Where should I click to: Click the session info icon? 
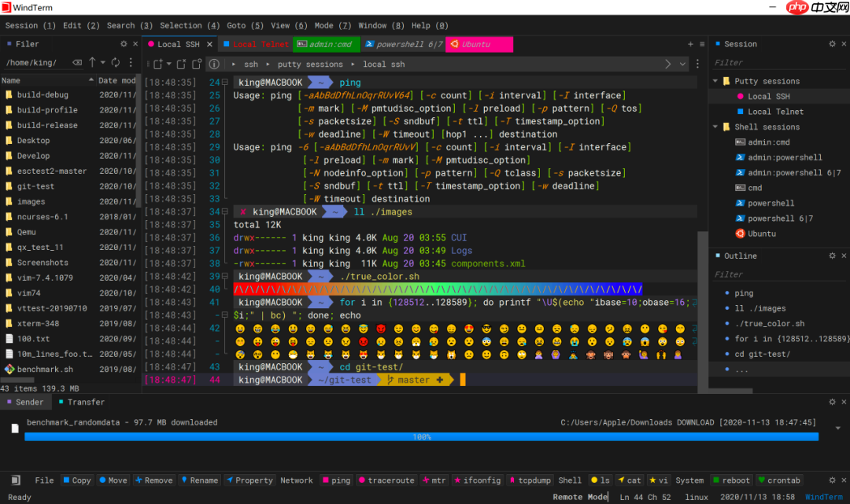214,64
